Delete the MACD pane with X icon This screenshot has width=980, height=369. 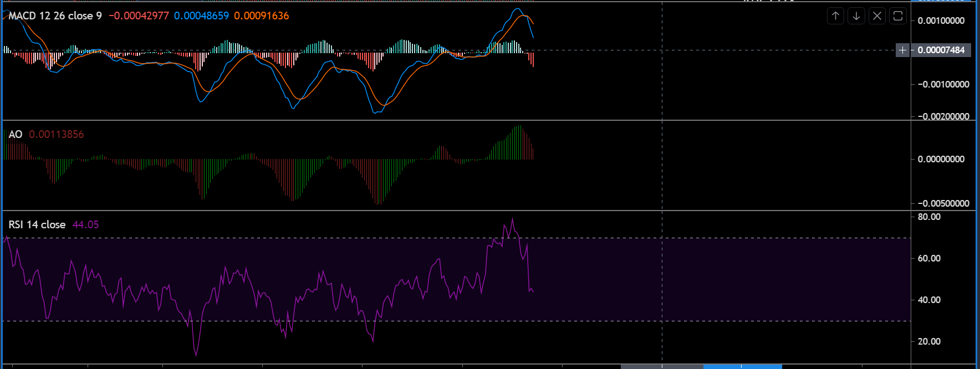(x=877, y=16)
